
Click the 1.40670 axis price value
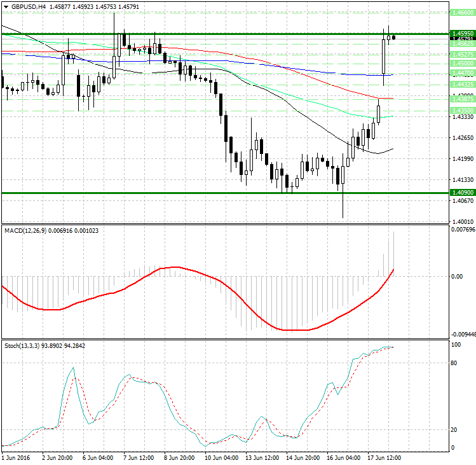(463, 200)
